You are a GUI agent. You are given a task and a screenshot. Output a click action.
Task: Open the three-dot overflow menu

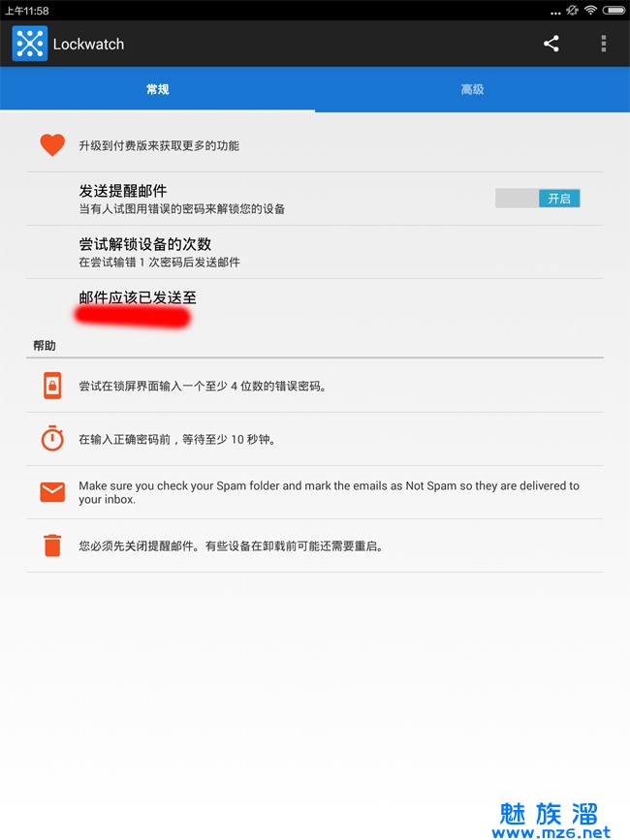point(604,44)
